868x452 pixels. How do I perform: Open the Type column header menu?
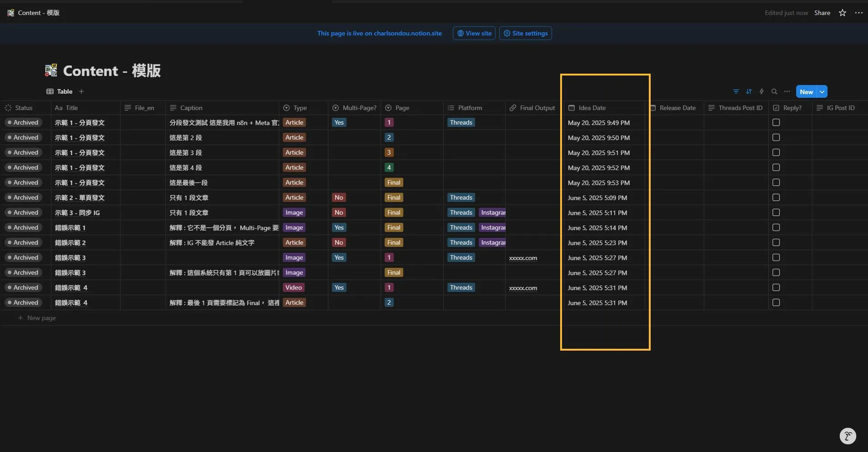[x=300, y=108]
